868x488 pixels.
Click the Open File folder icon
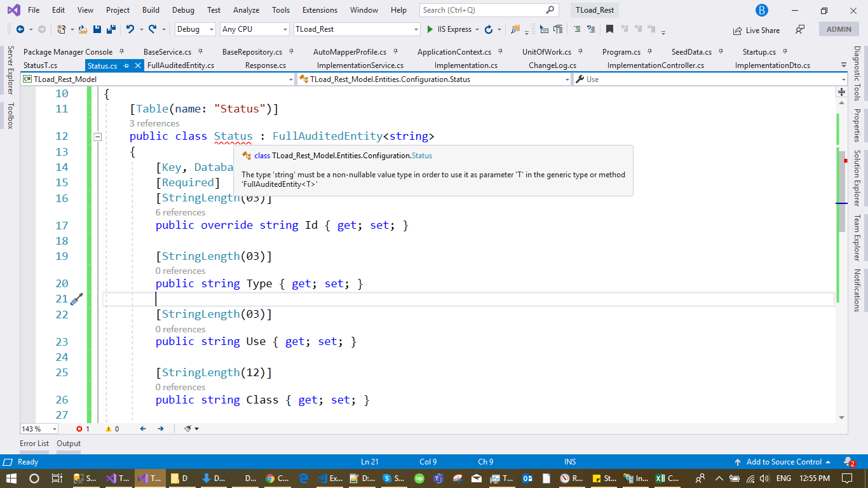[83, 29]
